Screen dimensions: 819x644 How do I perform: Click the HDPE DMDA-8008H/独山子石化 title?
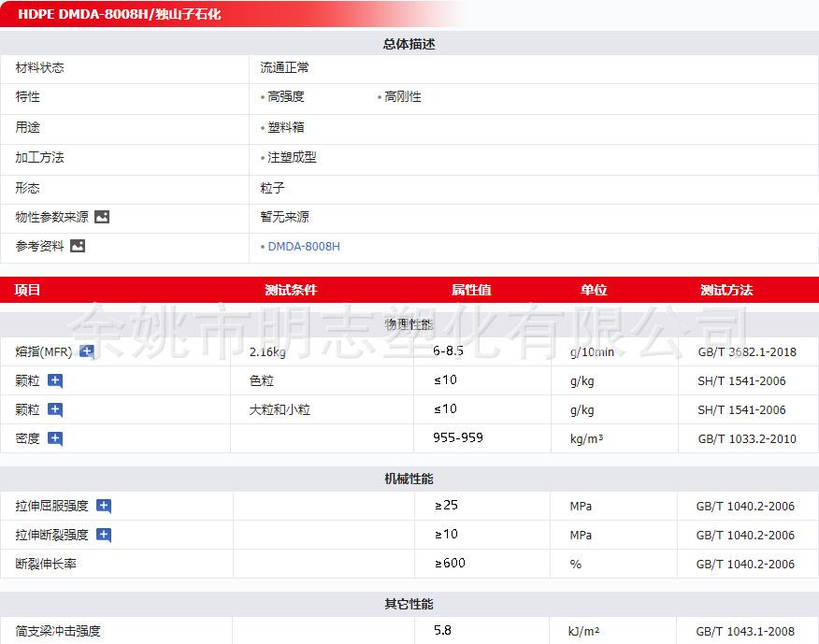click(x=120, y=14)
